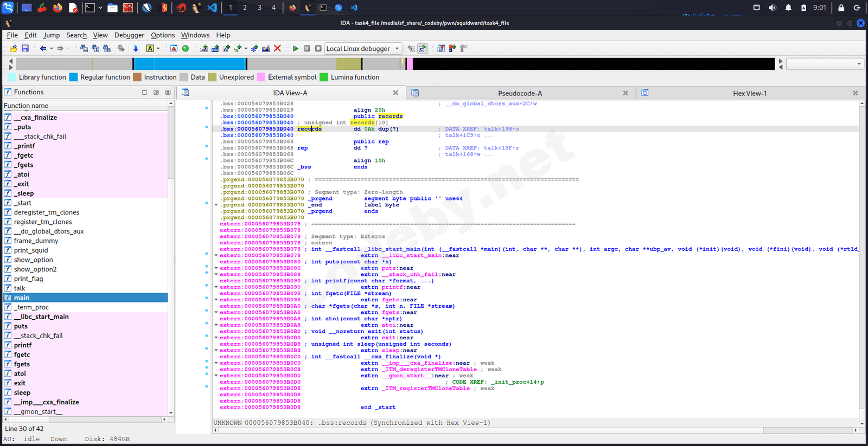Click the red X delete icon
Viewport: 868px width, 446px height.
277,49
